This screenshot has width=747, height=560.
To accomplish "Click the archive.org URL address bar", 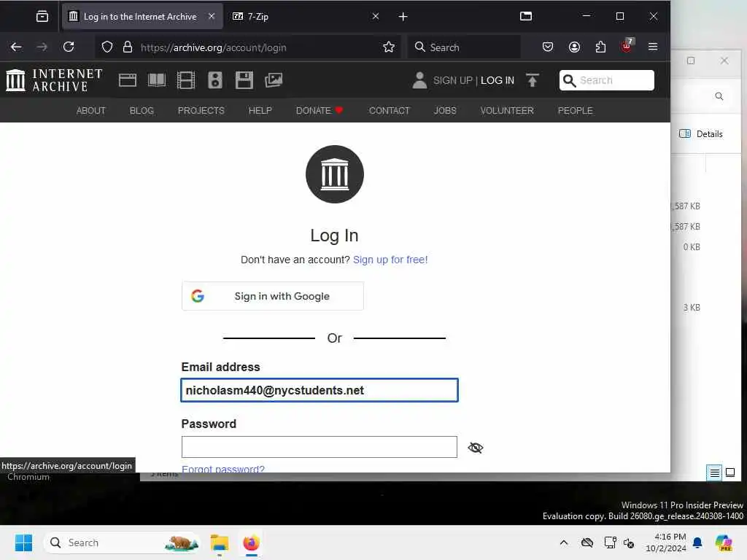I will click(248, 47).
